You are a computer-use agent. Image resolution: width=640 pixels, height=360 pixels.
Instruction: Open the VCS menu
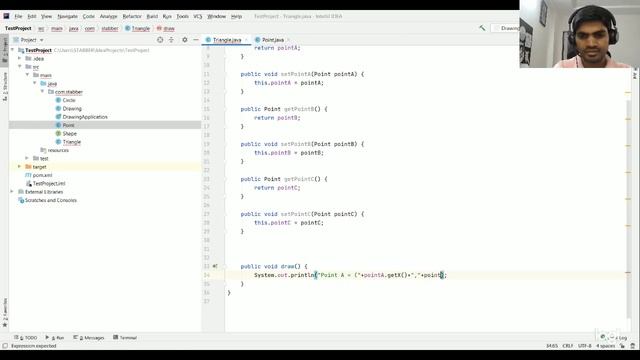tap(198, 16)
